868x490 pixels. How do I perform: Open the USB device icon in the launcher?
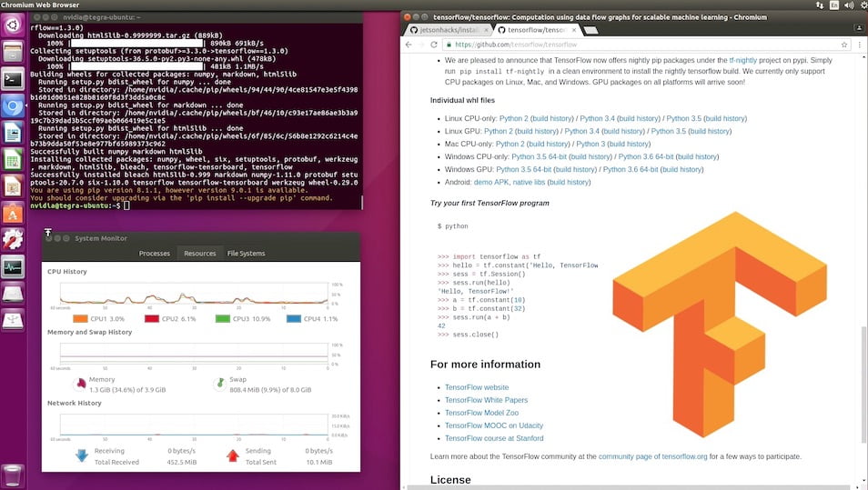point(13,320)
